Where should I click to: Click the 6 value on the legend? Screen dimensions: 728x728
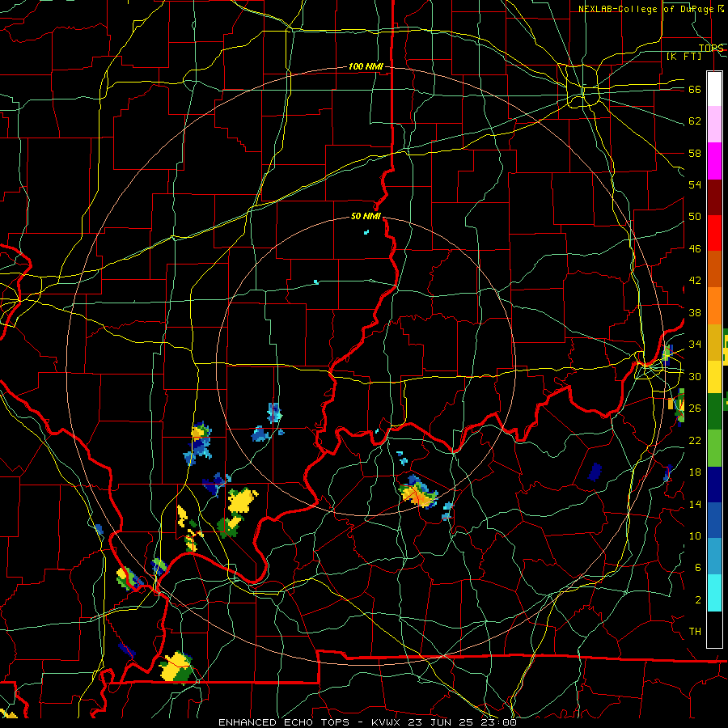pyautogui.click(x=698, y=568)
